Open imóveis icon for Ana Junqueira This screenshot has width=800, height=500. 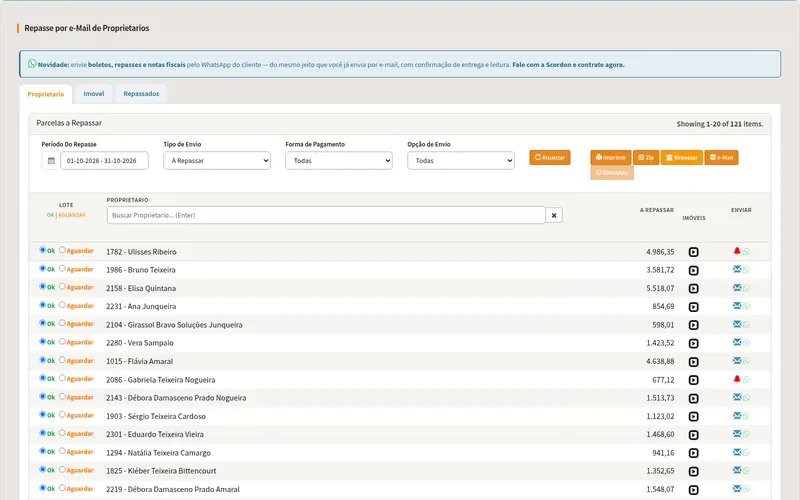tap(693, 307)
